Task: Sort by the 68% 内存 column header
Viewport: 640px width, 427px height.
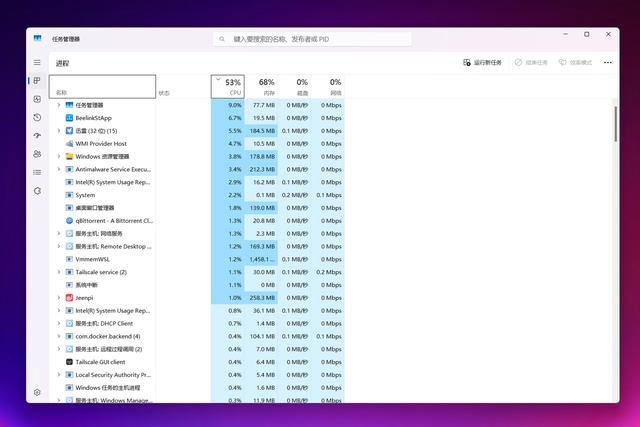Action: point(261,87)
